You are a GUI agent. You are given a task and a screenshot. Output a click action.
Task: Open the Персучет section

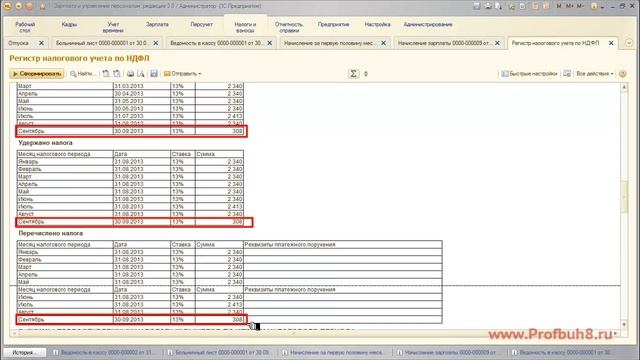point(201,24)
